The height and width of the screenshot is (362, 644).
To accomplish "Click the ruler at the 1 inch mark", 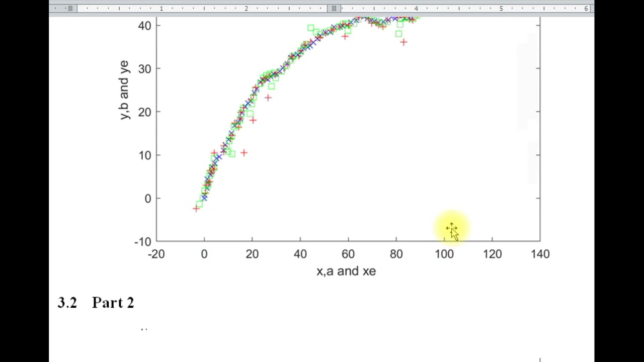I will click(162, 9).
